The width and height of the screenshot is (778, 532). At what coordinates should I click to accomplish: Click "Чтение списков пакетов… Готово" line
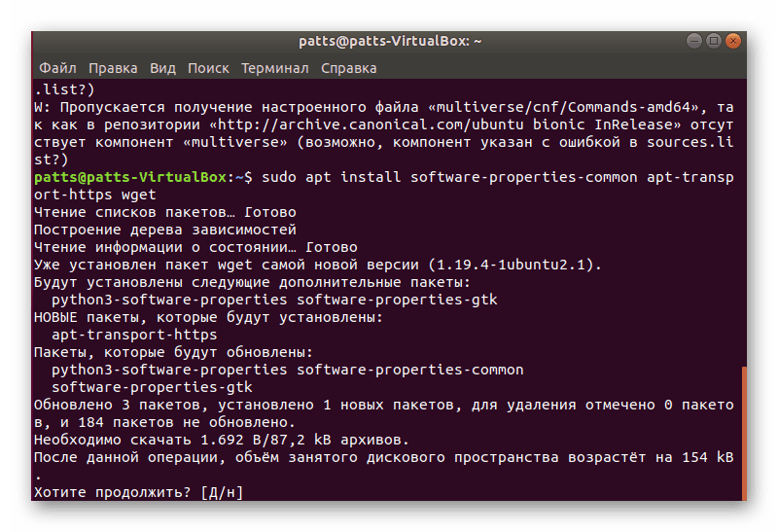click(x=165, y=212)
